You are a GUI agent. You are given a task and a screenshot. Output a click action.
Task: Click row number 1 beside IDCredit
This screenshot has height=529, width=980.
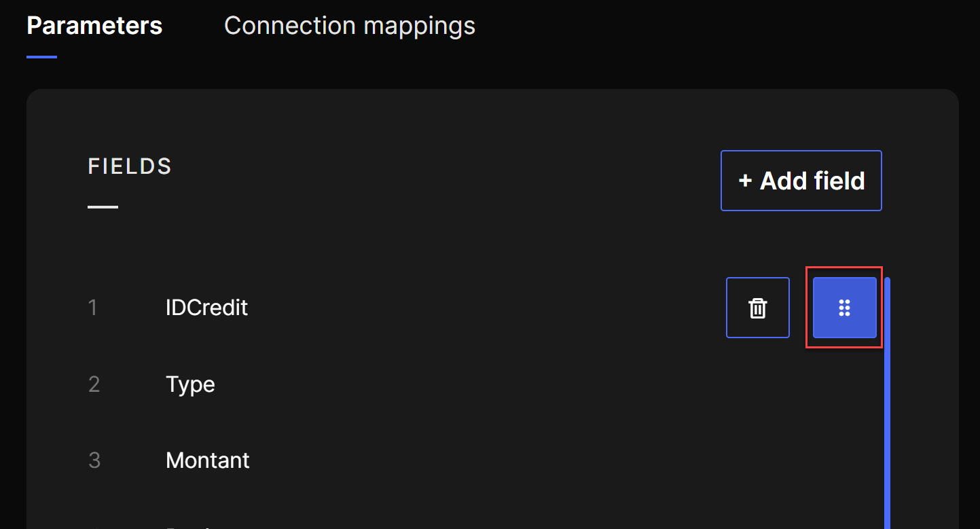(93, 308)
